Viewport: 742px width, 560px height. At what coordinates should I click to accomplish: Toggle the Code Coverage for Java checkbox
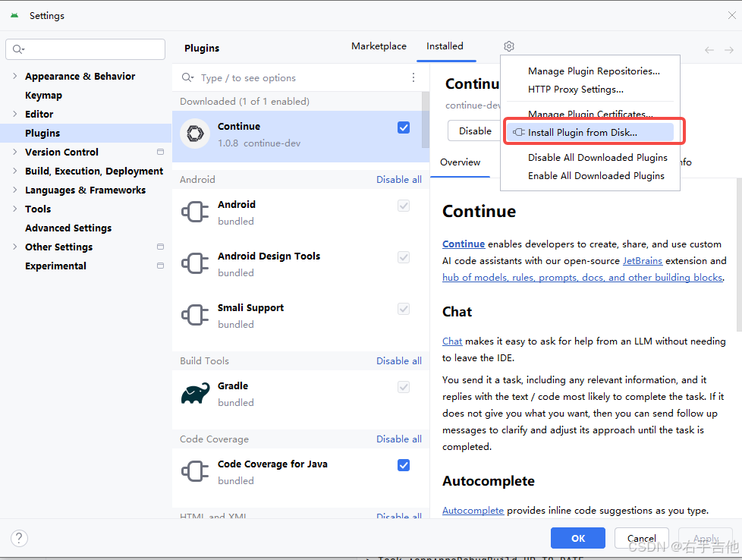[x=404, y=465]
